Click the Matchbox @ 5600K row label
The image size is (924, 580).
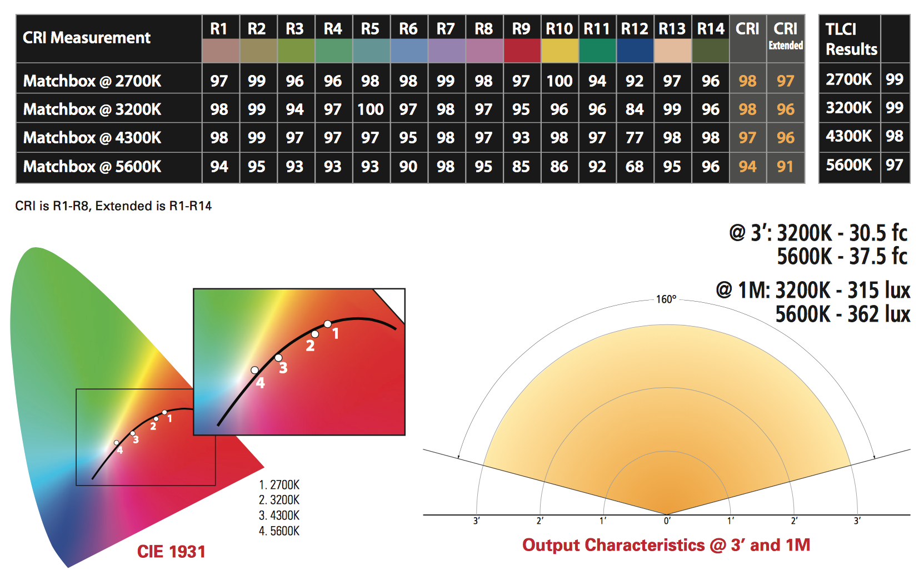[92, 167]
